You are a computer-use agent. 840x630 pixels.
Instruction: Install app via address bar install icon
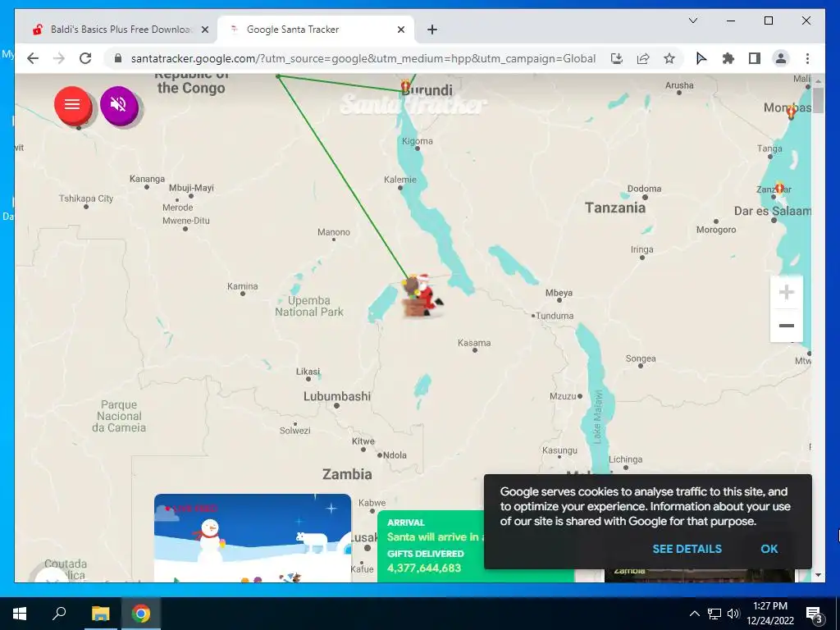pyautogui.click(x=617, y=58)
